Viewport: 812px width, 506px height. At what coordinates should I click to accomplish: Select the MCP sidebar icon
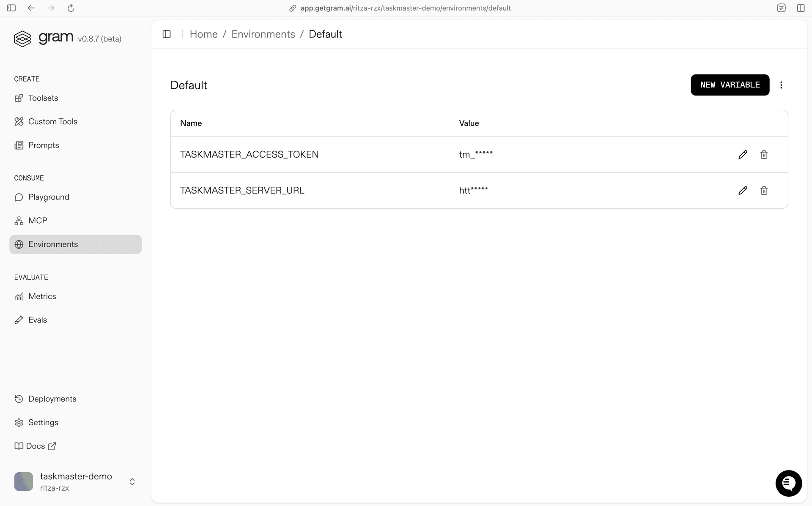(19, 220)
